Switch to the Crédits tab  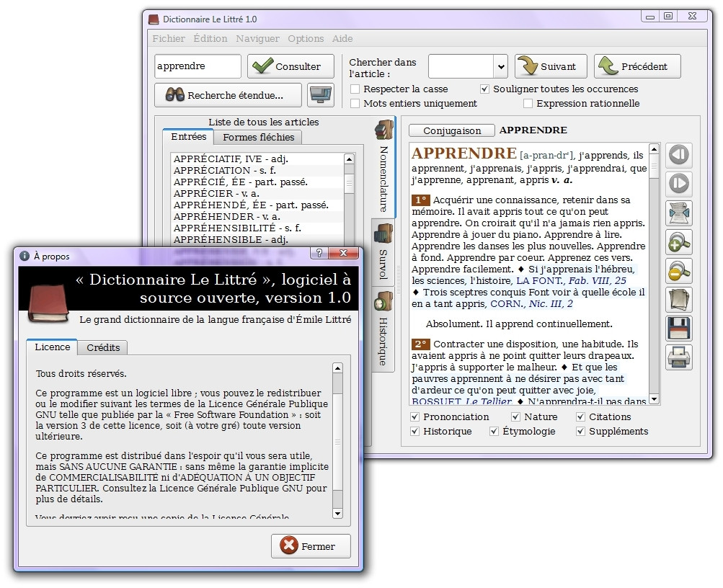[103, 347]
